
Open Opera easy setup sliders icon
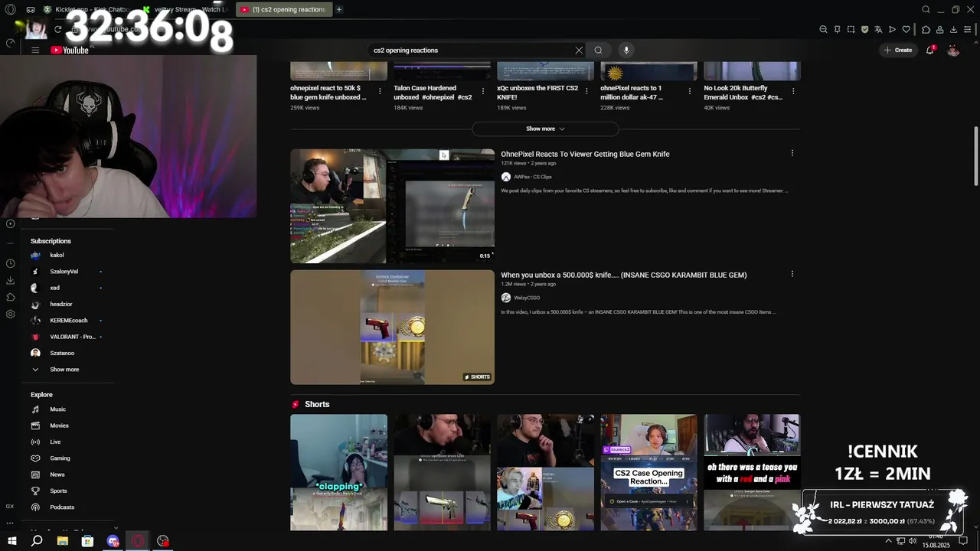tap(967, 29)
